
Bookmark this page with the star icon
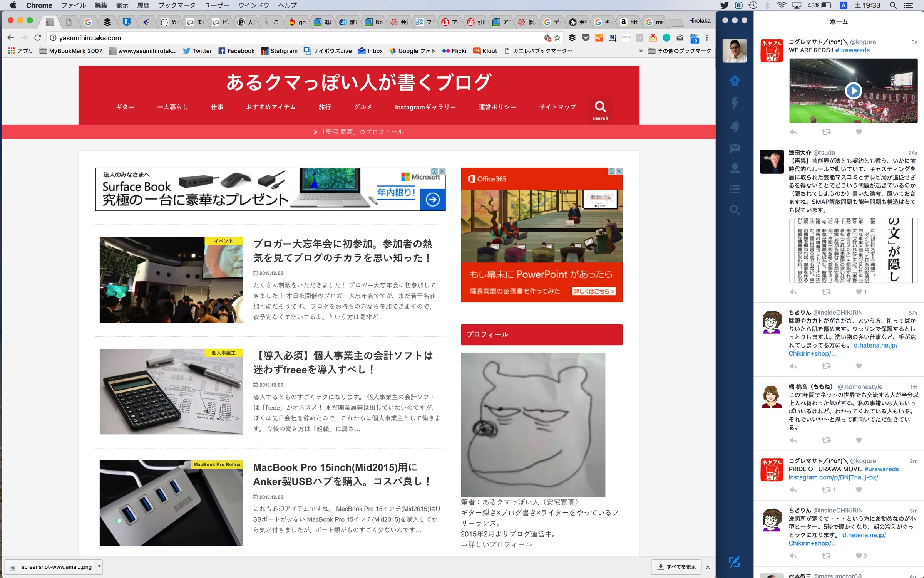(x=557, y=38)
